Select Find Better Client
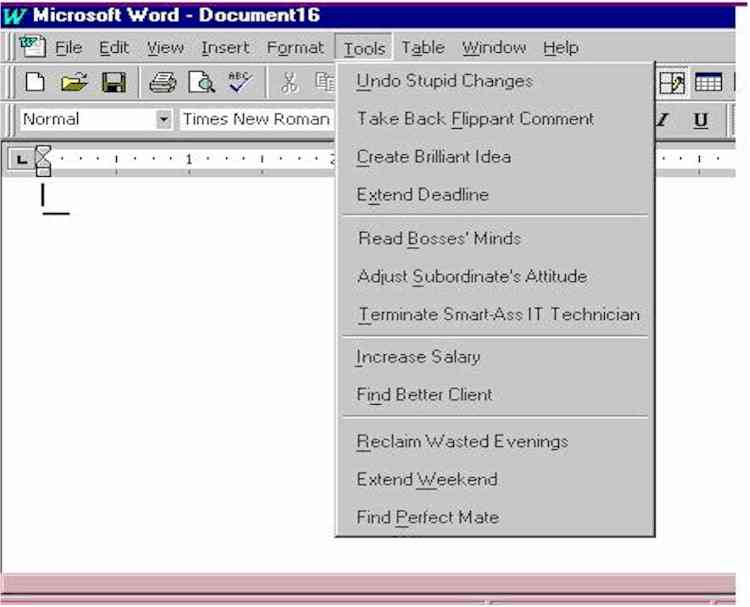The image size is (750, 607). (495, 394)
